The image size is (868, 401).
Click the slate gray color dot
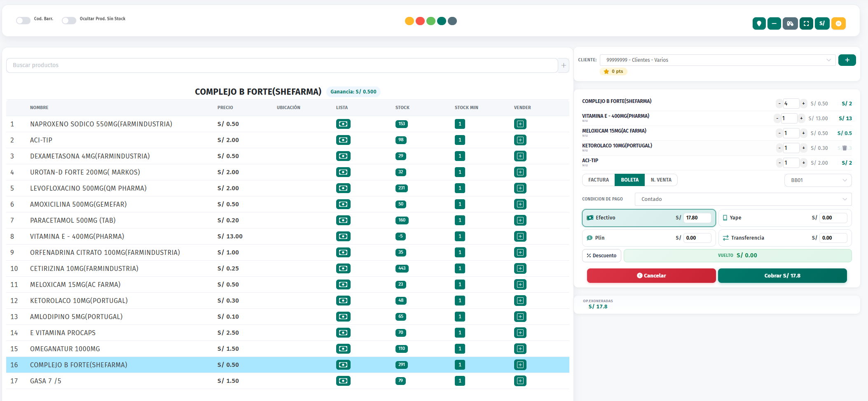[452, 21]
